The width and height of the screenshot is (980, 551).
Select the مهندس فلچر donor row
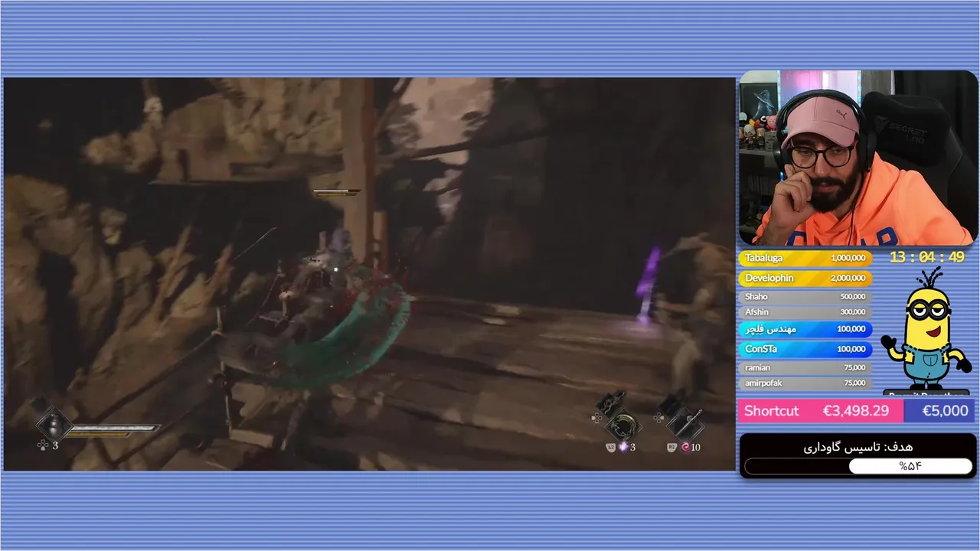(805, 329)
